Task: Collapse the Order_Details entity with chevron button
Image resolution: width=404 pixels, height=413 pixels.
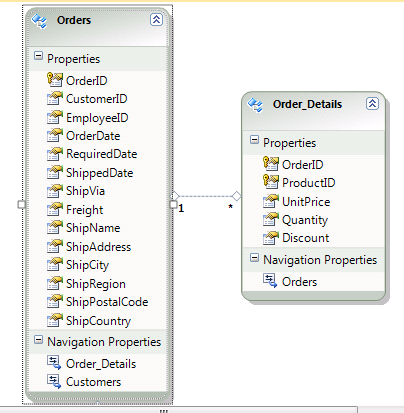Action: [x=372, y=104]
